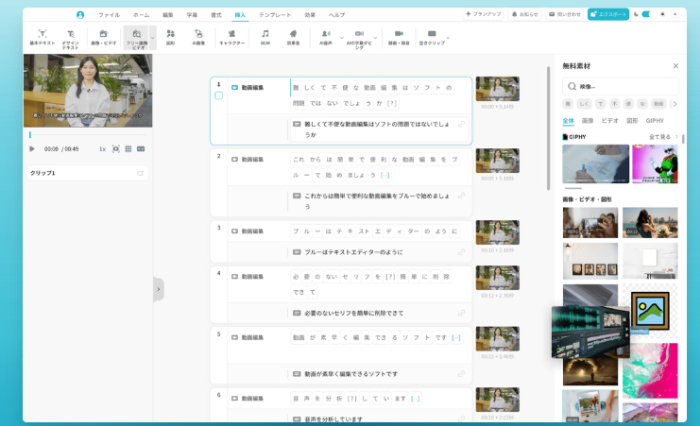Click the rename icon on クリップ1
The width and height of the screenshot is (700, 426).
140,173
